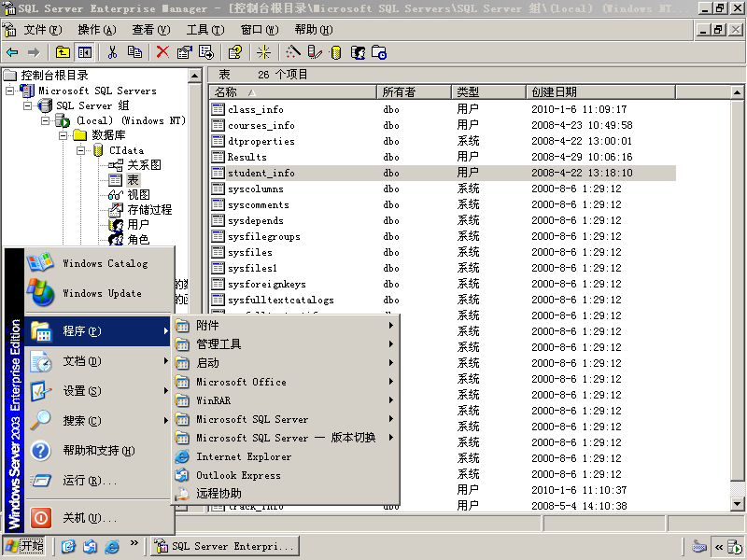
Task: Click the first quick launch icon on taskbar
Action: 68,546
